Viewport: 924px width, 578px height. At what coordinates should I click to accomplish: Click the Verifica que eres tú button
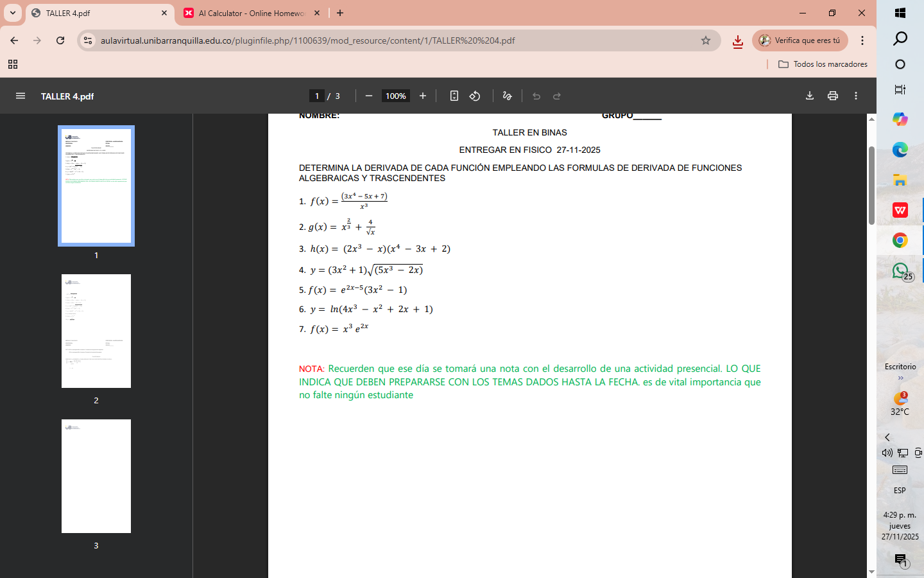point(800,40)
